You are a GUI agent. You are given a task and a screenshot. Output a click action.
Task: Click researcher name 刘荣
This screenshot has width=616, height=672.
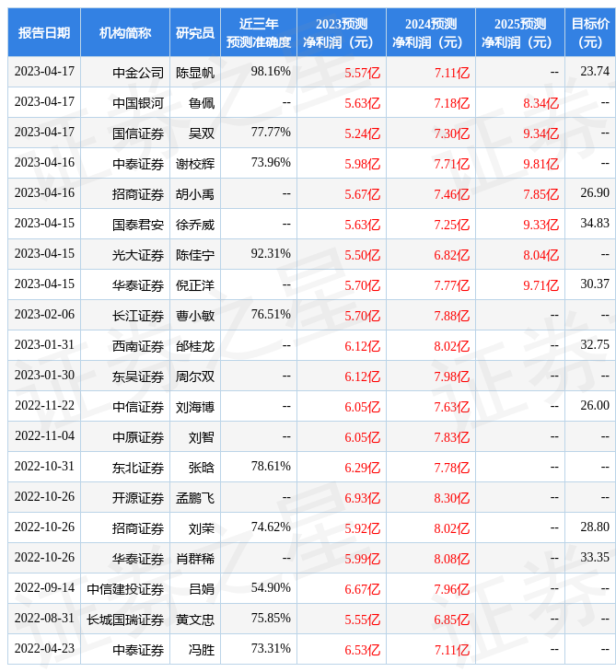tap(202, 529)
